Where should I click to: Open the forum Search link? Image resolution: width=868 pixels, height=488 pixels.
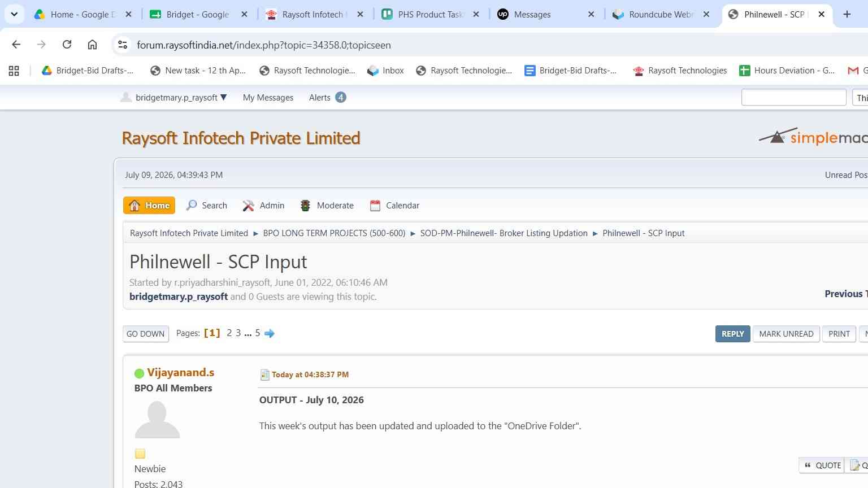coord(207,206)
